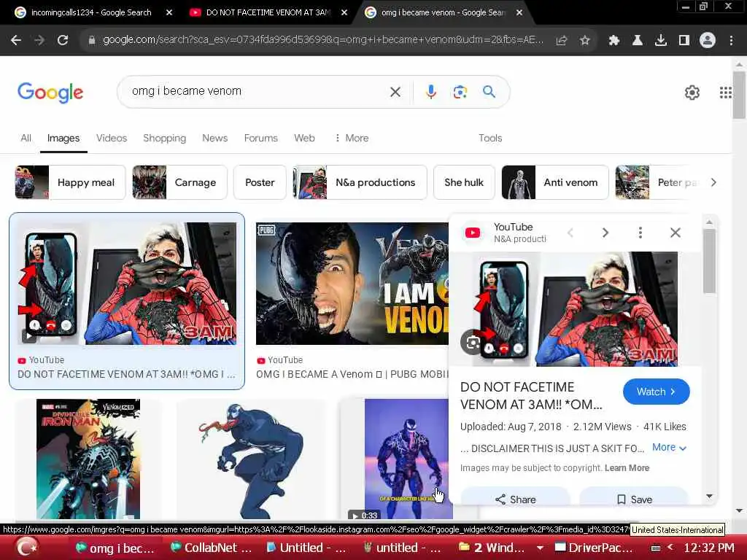Click the preview panel scrollbar thumb
The width and height of the screenshot is (747, 560).
tap(709, 261)
